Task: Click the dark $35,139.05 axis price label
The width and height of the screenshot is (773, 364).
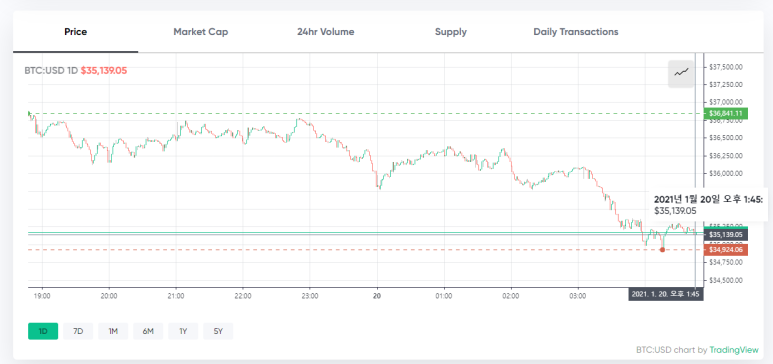Action: [727, 235]
